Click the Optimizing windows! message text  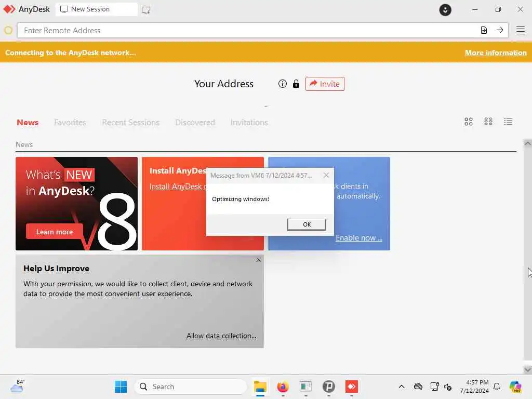coord(241,199)
